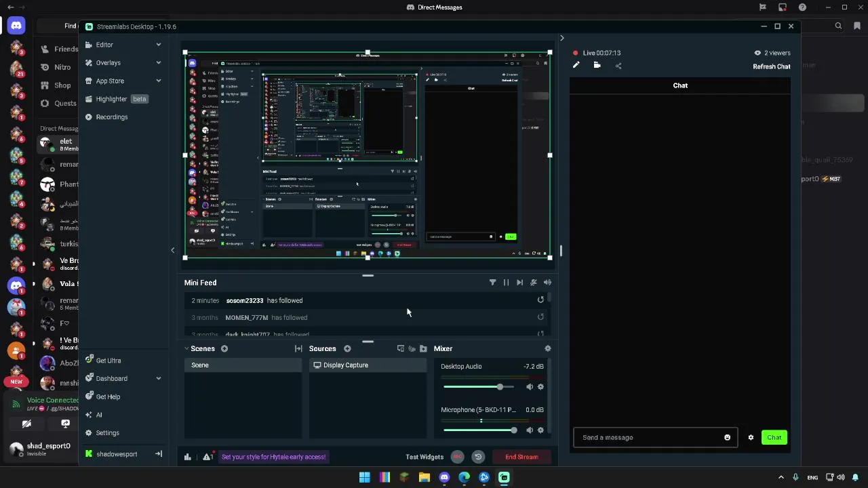This screenshot has width=868, height=488.
Task: Open Desktop Audio source settings gear
Action: tap(540, 386)
